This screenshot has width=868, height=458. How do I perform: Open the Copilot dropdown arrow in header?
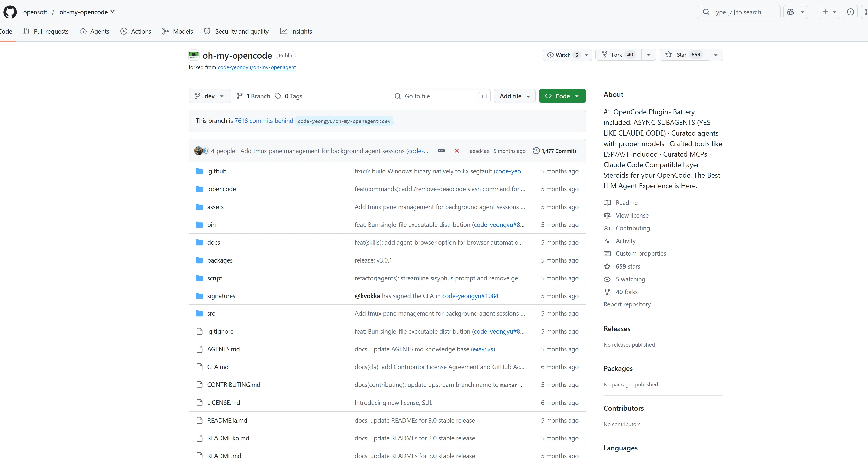click(x=802, y=12)
